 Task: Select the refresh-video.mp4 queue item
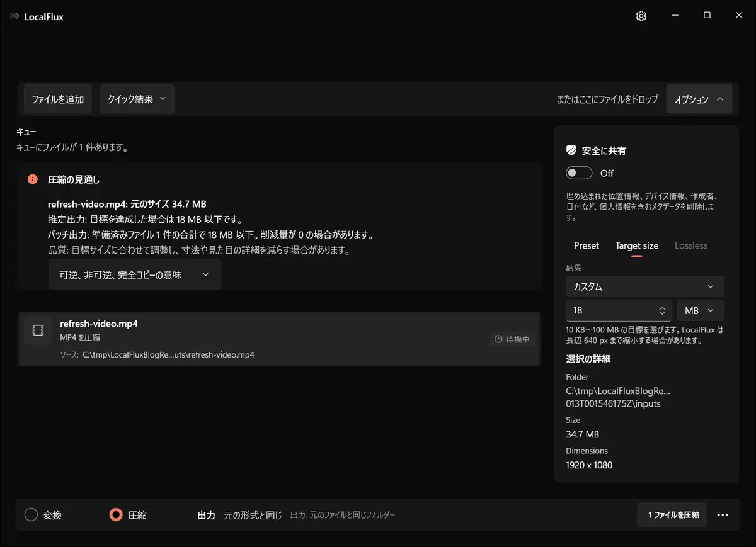(x=279, y=339)
